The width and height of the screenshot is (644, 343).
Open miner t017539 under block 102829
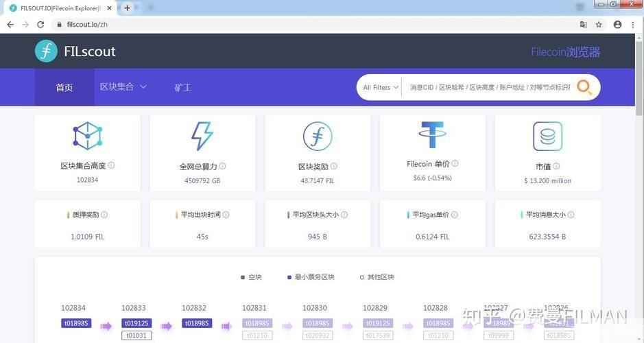[378, 335]
